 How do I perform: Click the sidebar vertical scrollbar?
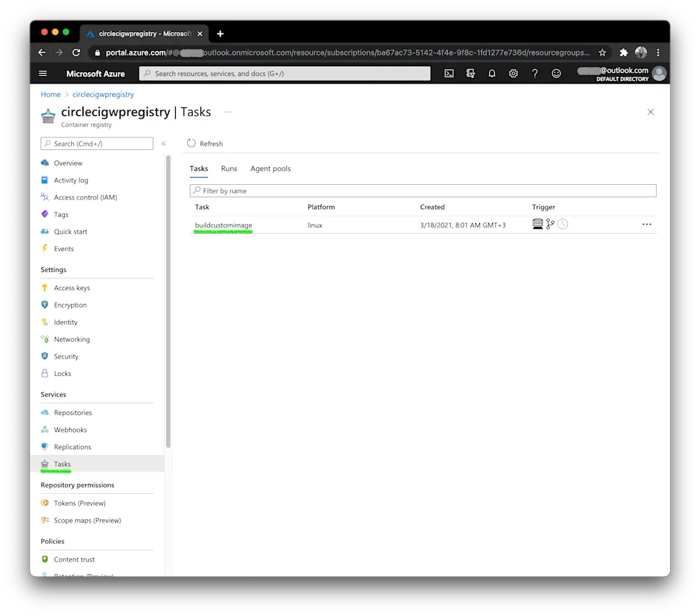168,301
